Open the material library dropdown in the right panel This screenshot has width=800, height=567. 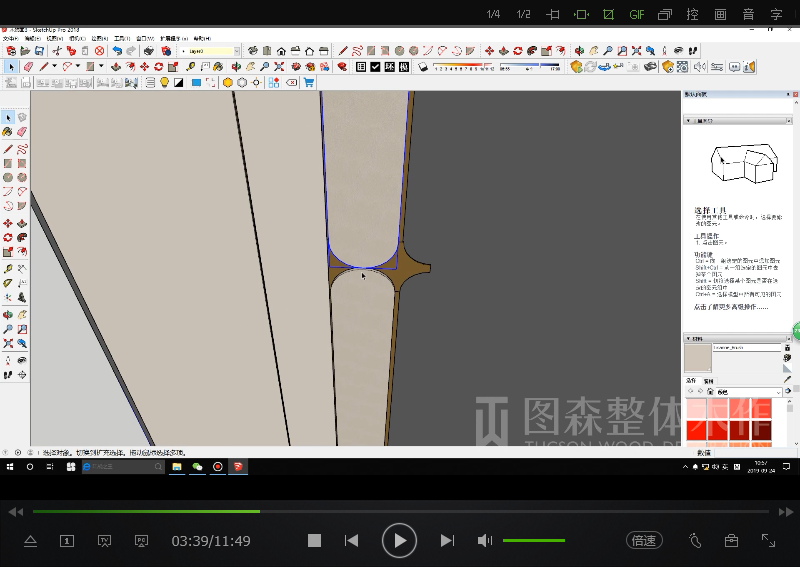tap(778, 392)
